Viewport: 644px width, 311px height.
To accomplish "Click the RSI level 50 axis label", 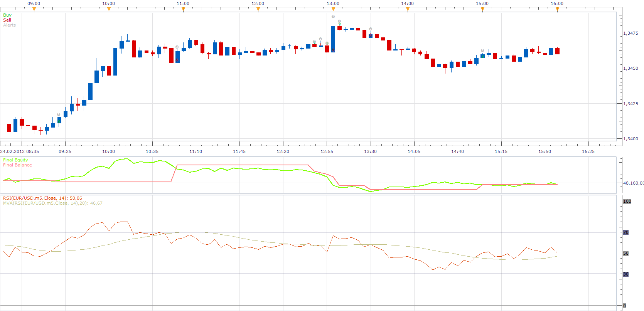I will click(626, 253).
